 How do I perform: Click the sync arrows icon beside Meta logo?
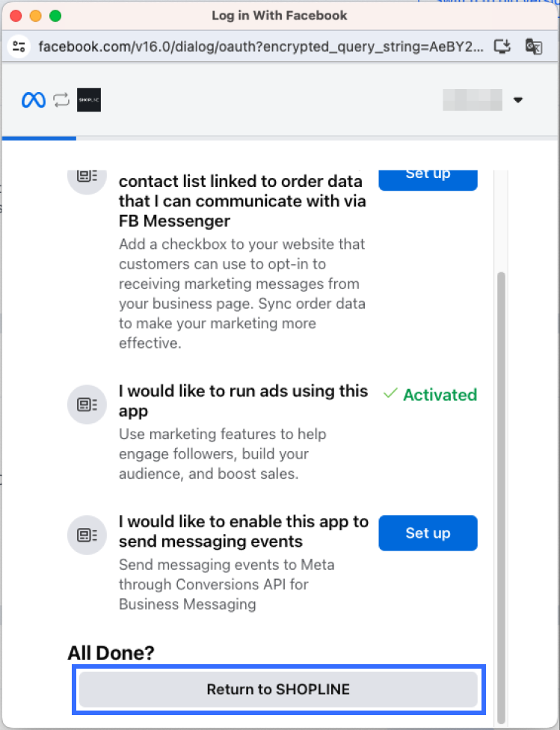pyautogui.click(x=61, y=100)
